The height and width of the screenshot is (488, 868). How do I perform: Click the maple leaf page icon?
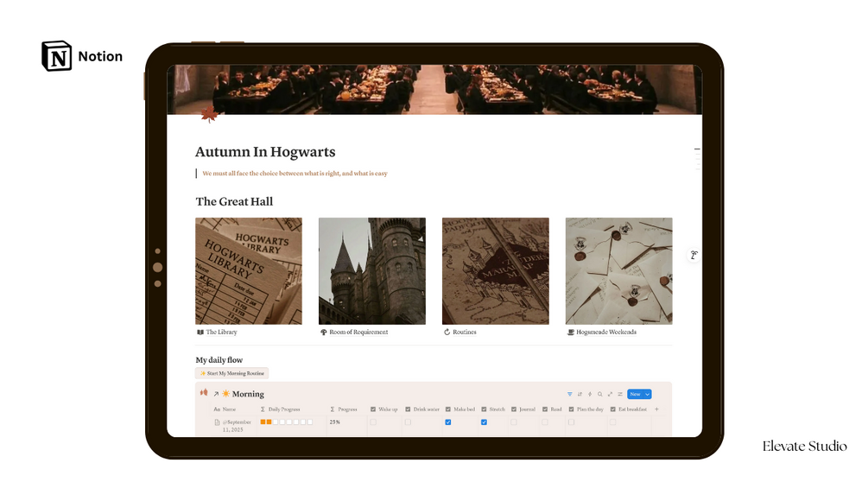[x=209, y=115]
